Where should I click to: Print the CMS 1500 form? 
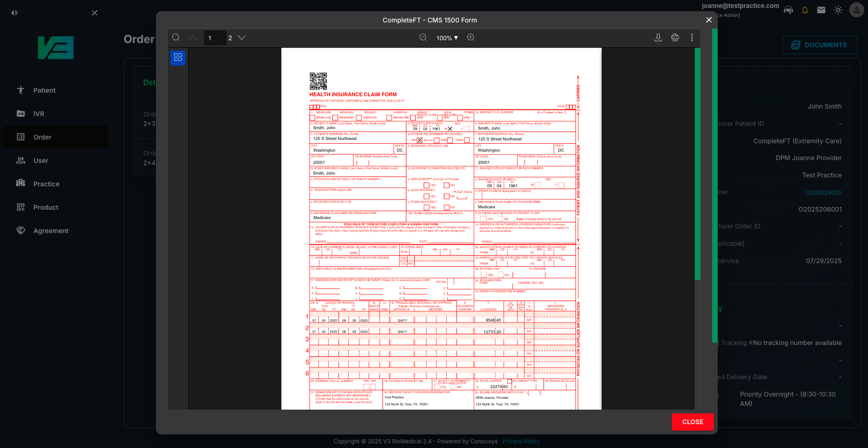pos(675,37)
